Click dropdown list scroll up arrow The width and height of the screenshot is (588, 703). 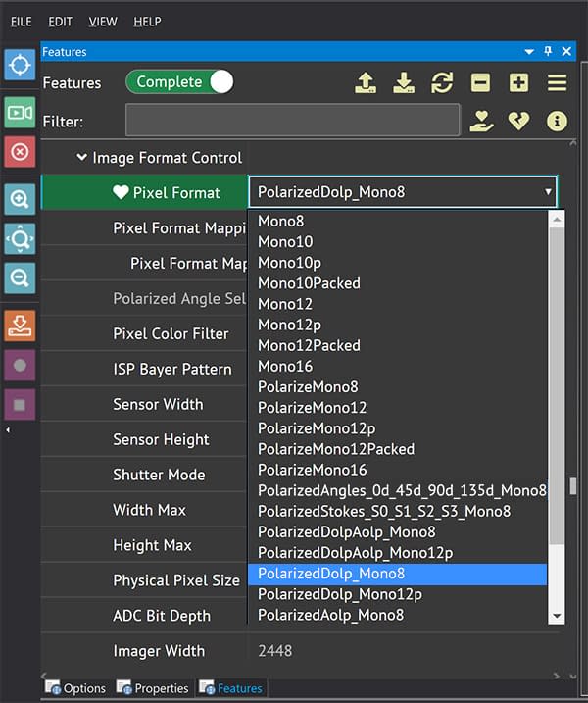tap(557, 220)
